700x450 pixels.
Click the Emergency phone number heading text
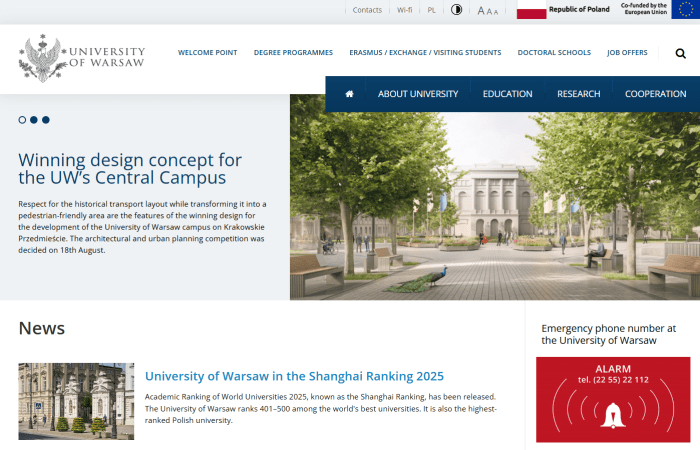click(608, 334)
